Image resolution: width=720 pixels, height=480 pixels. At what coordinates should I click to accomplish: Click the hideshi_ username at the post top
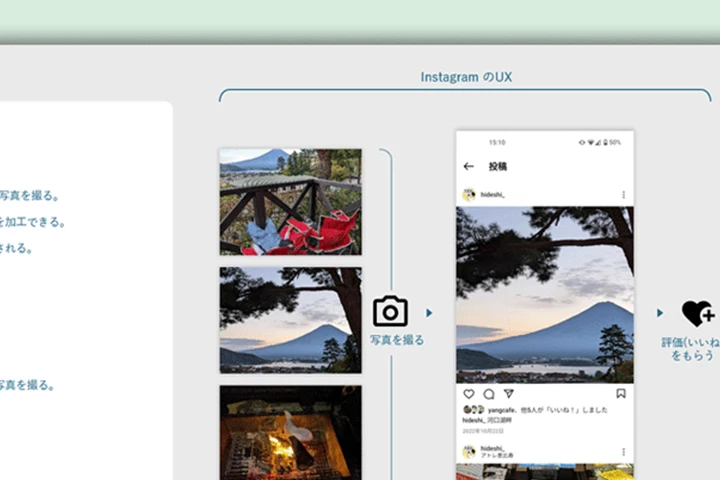click(x=493, y=195)
